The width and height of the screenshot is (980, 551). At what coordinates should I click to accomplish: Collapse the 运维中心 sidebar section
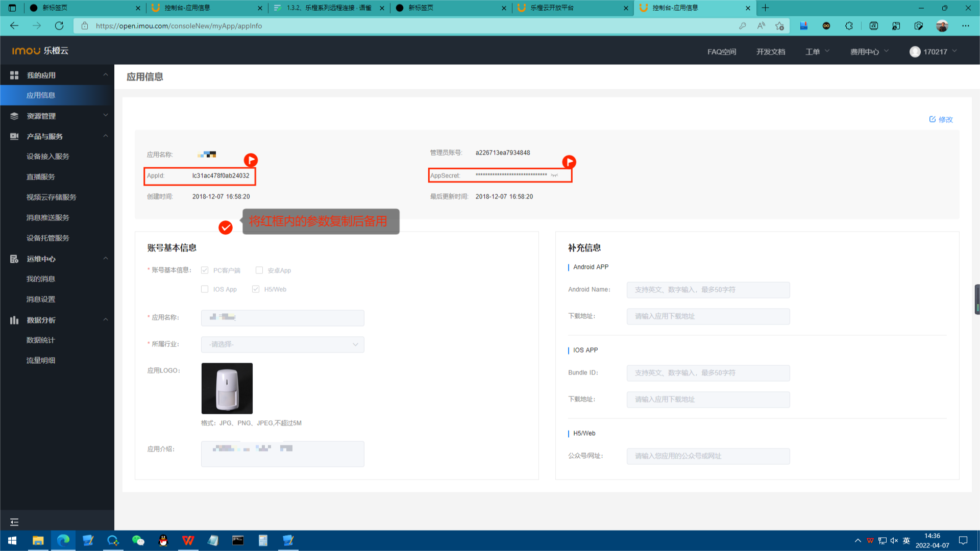click(106, 259)
